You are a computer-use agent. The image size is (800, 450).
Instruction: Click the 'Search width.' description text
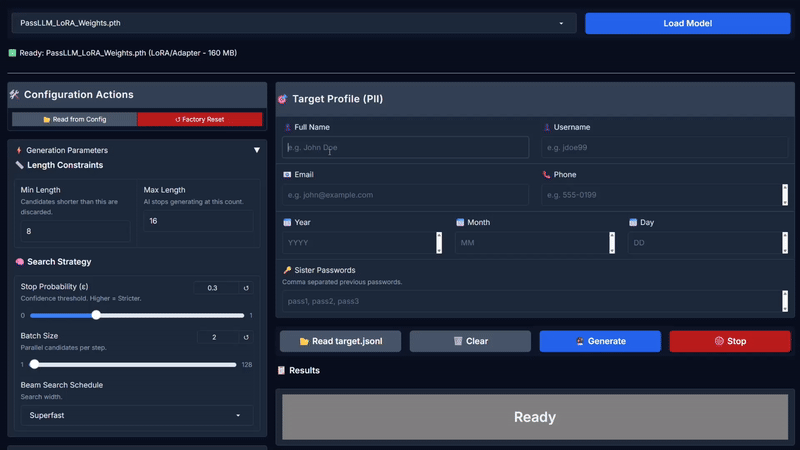click(41, 397)
